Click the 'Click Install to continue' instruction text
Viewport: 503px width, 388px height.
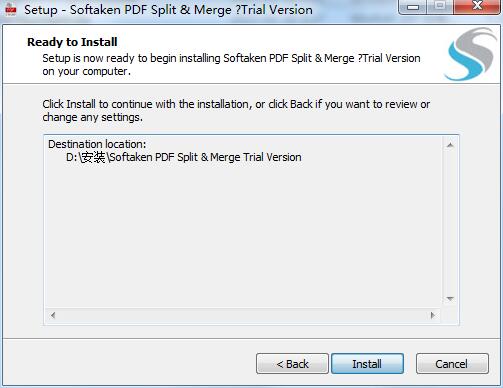236,111
